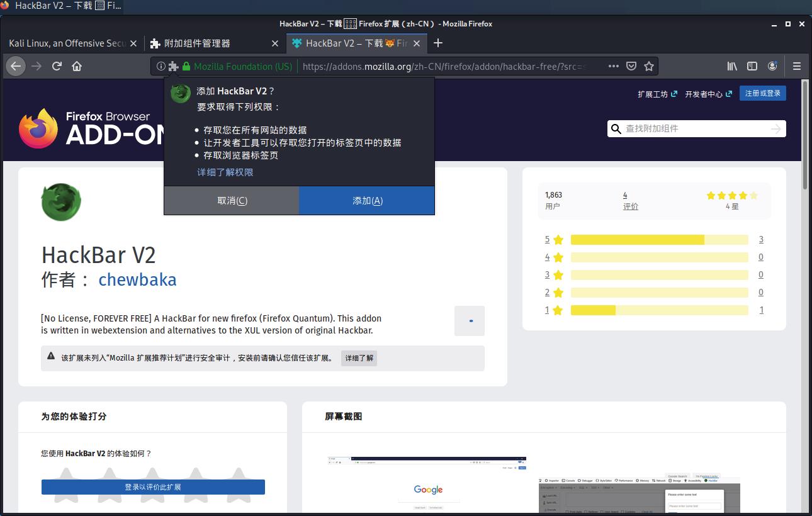This screenshot has width=812, height=516.
Task: Open page actions three-dot menu
Action: pyautogui.click(x=613, y=66)
